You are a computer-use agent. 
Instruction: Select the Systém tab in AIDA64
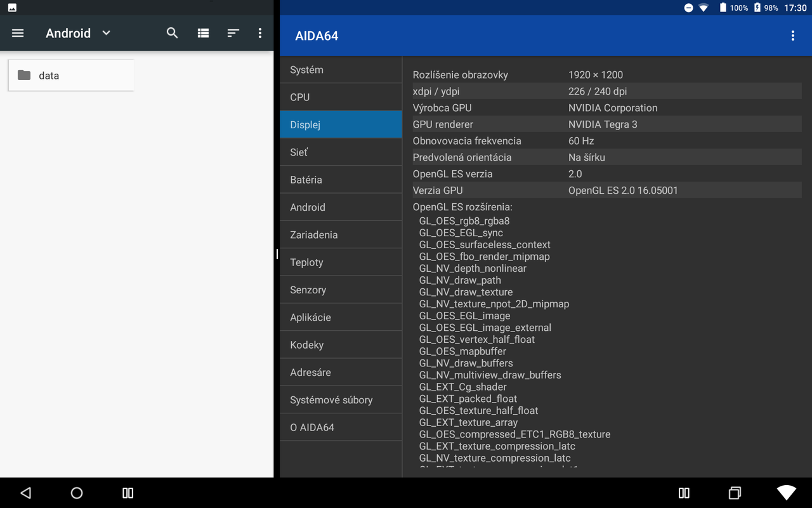[x=341, y=69]
